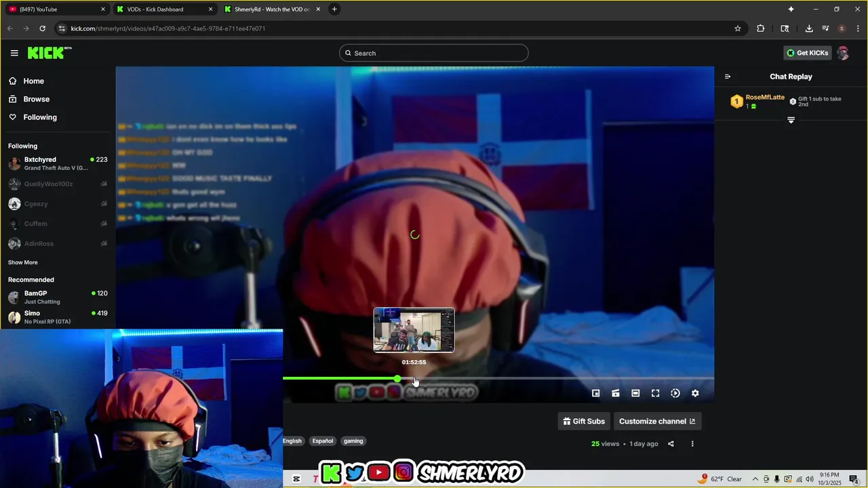Toggle theater mode on player
868x488 pixels.
(635, 393)
